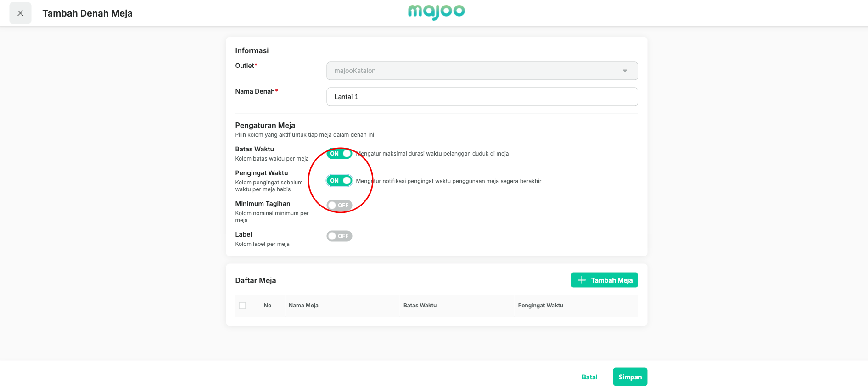The width and height of the screenshot is (868, 389).
Task: Click the Batas Waktu column header
Action: [420, 306]
